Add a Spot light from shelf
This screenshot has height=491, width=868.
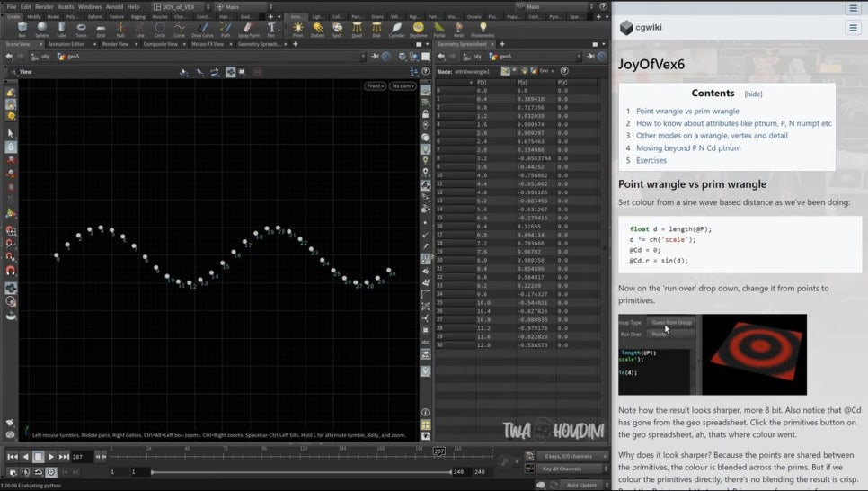[337, 30]
